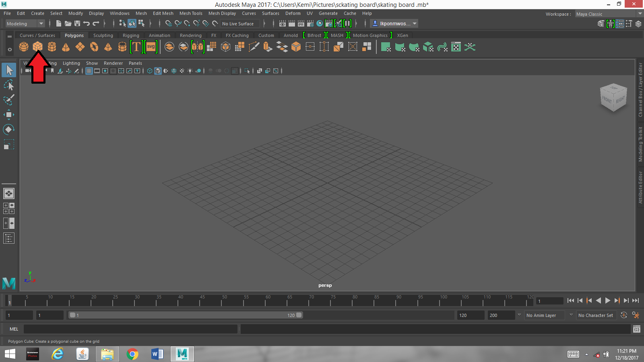
Task: Toggle viewport grid display in panel toolbar
Action: coord(89,71)
